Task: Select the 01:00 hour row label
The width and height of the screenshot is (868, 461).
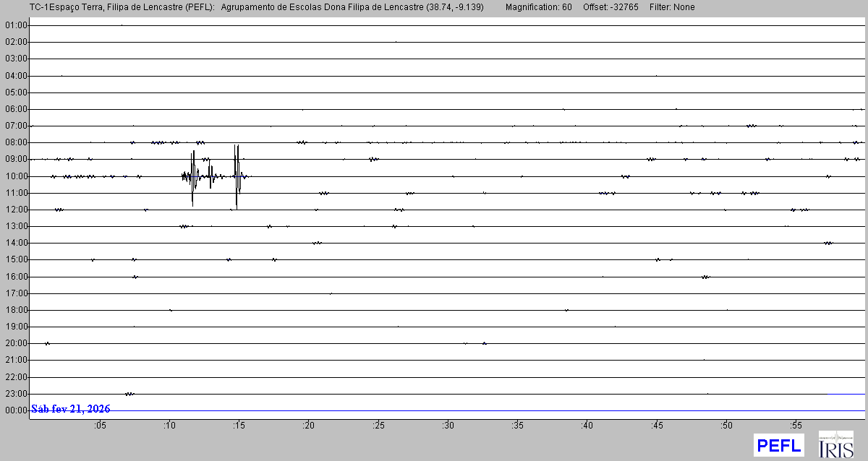Action: pos(16,25)
